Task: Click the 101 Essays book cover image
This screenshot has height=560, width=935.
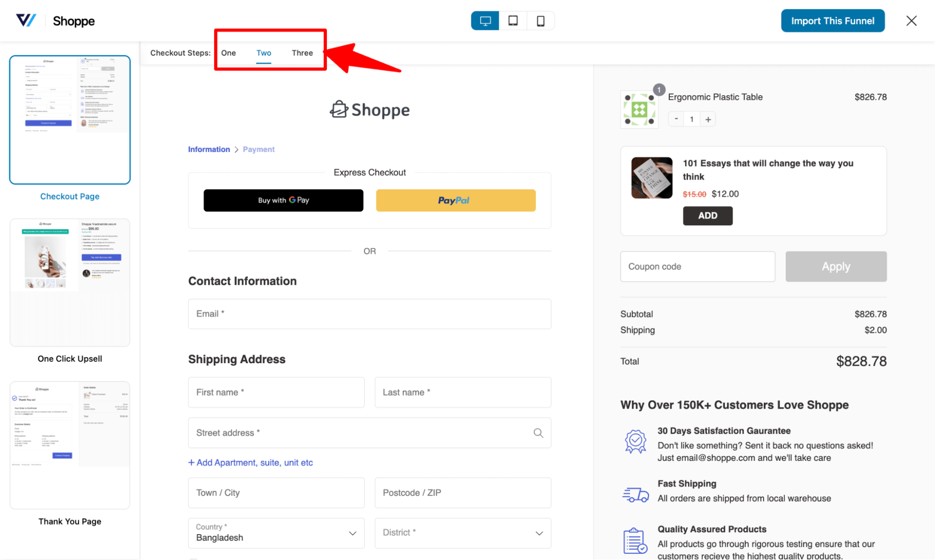Action: (x=652, y=178)
